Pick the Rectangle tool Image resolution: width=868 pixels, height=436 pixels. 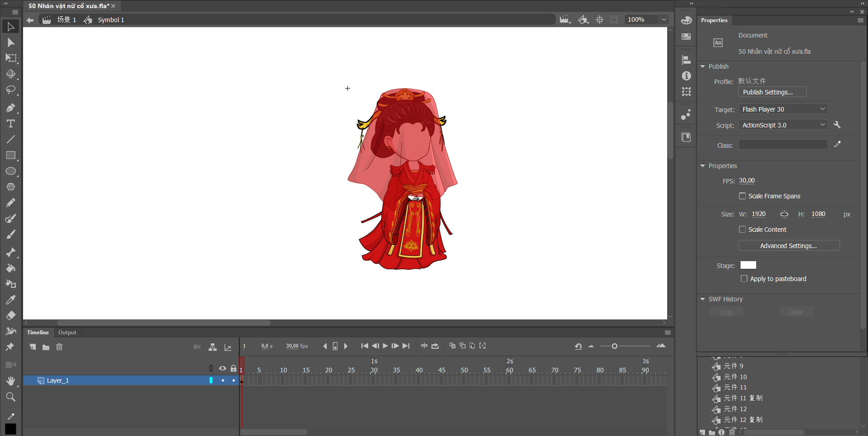tap(10, 155)
